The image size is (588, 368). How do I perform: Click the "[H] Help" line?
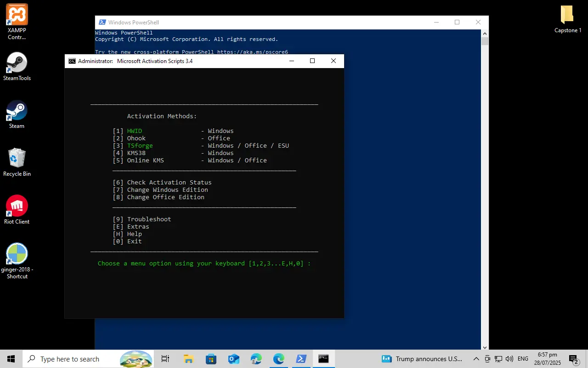[x=127, y=234]
